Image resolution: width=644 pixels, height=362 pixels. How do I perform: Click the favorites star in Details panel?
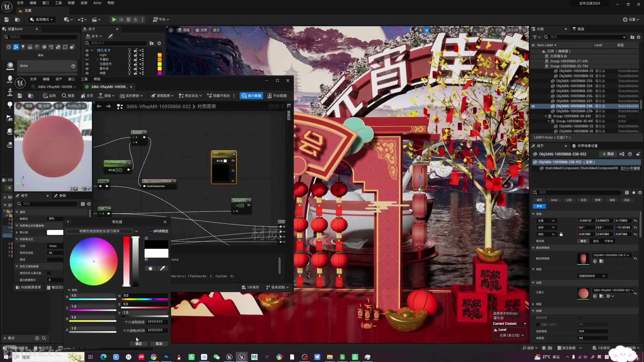634,192
